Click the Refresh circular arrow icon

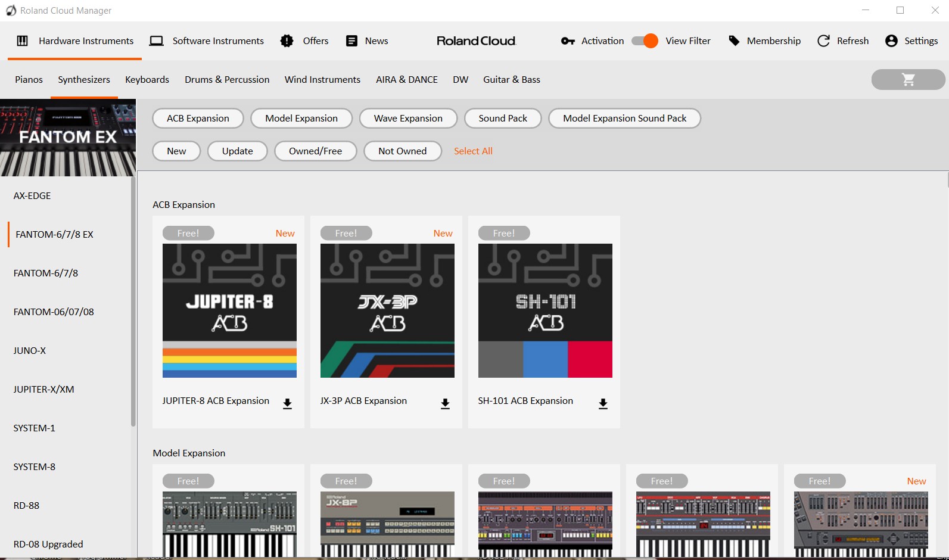coord(823,41)
